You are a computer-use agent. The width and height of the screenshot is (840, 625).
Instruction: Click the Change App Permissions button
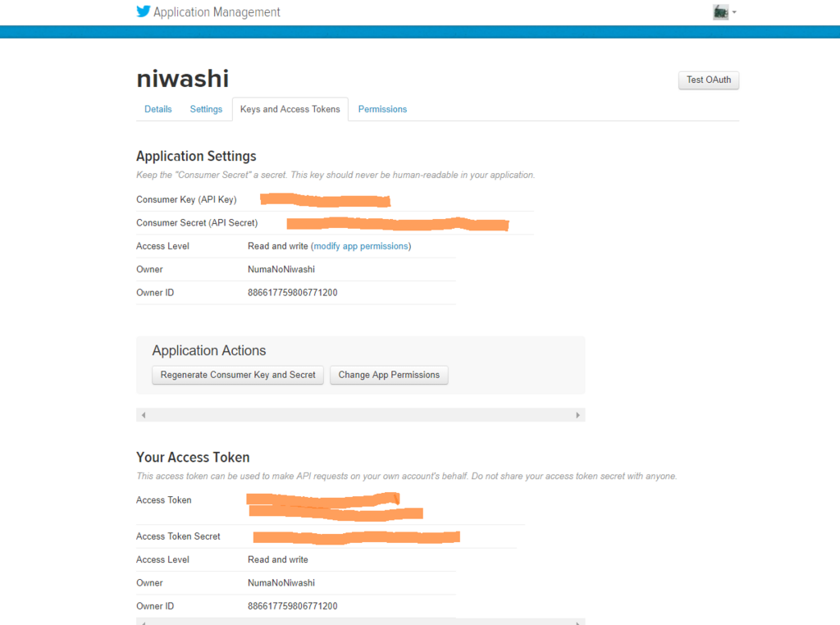coord(389,375)
